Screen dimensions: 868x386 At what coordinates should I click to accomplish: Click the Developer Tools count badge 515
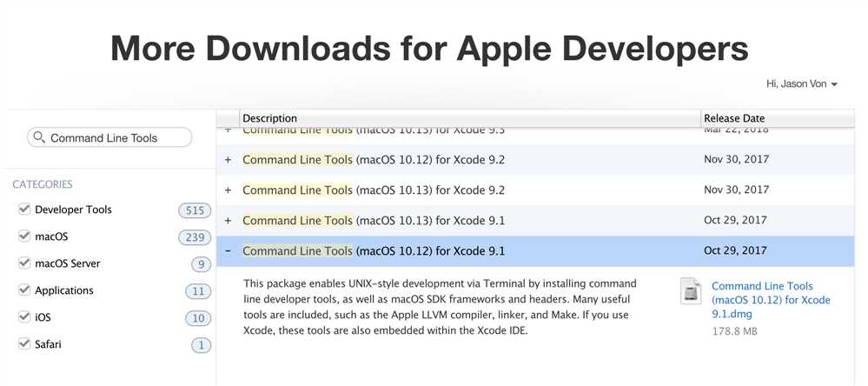(x=195, y=210)
